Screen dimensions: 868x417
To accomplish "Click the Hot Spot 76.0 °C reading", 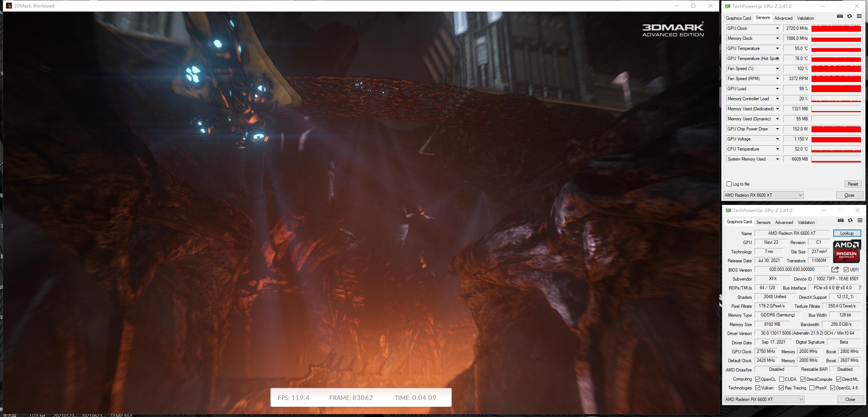I will point(796,59).
